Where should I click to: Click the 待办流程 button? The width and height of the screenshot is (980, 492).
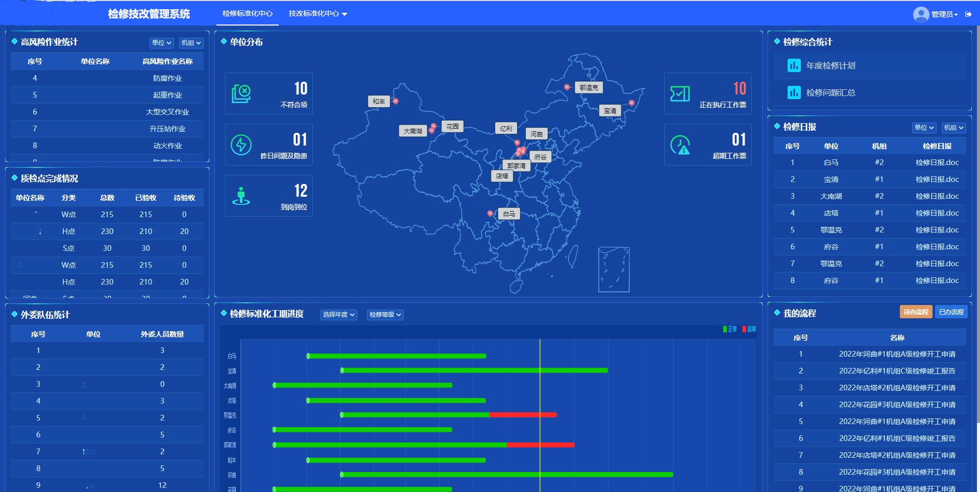916,312
